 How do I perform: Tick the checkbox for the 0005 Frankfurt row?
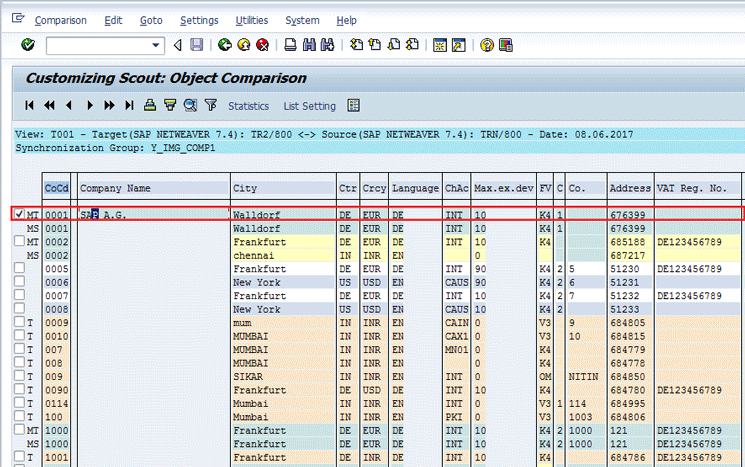pyautogui.click(x=20, y=269)
